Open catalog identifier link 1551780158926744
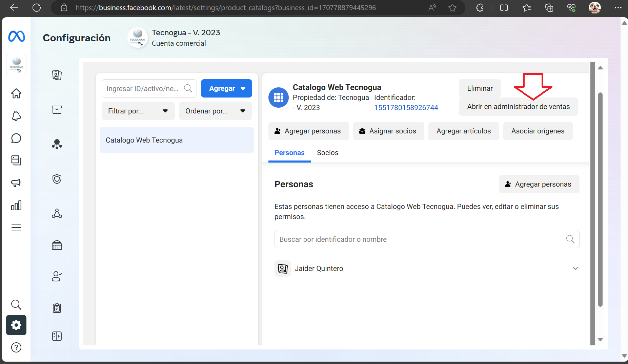The image size is (628, 364). click(x=406, y=108)
